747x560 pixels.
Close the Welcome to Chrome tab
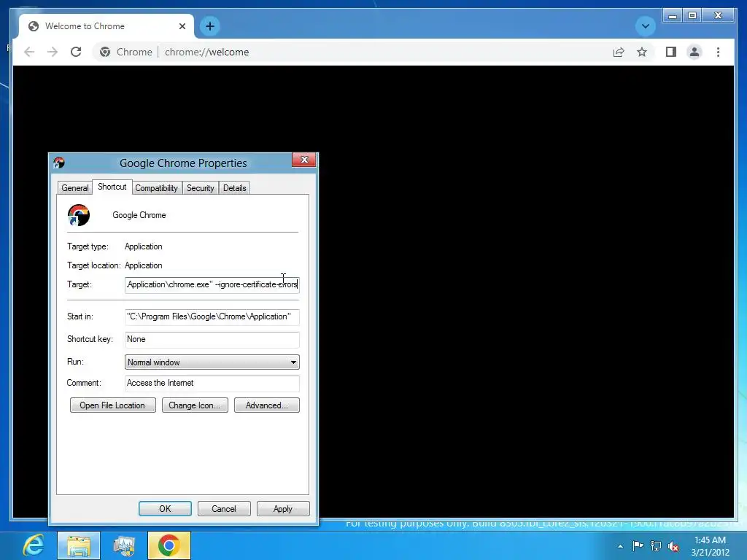[182, 26]
